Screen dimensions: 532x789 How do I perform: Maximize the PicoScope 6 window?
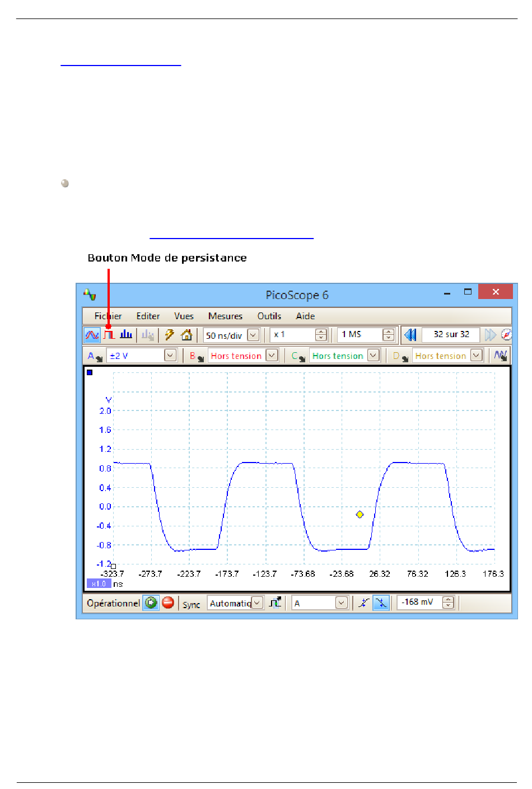coord(468,292)
